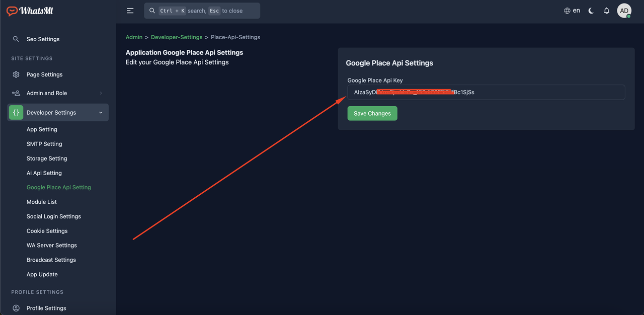The width and height of the screenshot is (644, 315).
Task: Collapse Developer Settings chevron
Action: click(101, 113)
